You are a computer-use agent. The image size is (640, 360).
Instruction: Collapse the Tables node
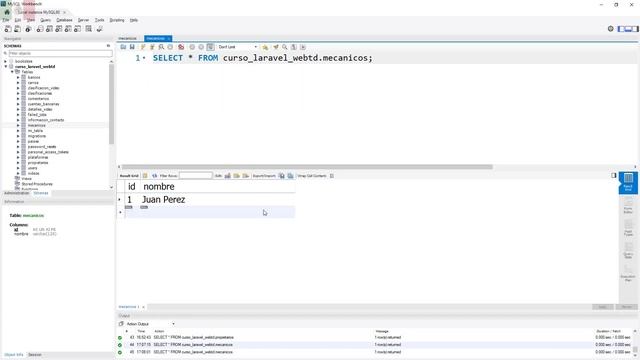click(12, 72)
